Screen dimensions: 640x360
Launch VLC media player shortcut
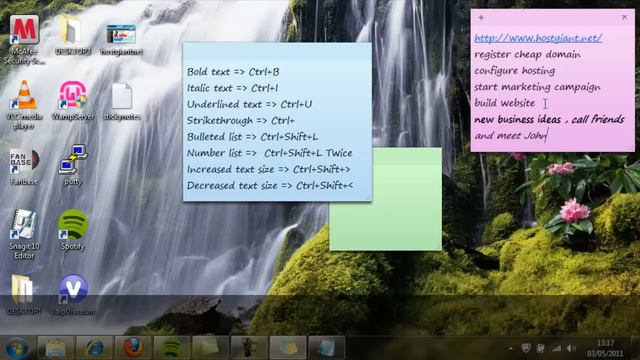pos(24,104)
